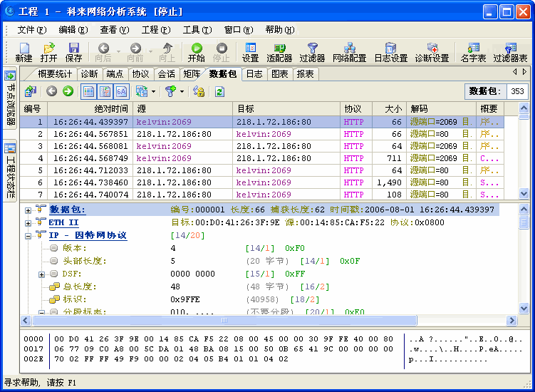
Task: Open 网络配置 (Network config) toolbar icon
Action: (349, 52)
